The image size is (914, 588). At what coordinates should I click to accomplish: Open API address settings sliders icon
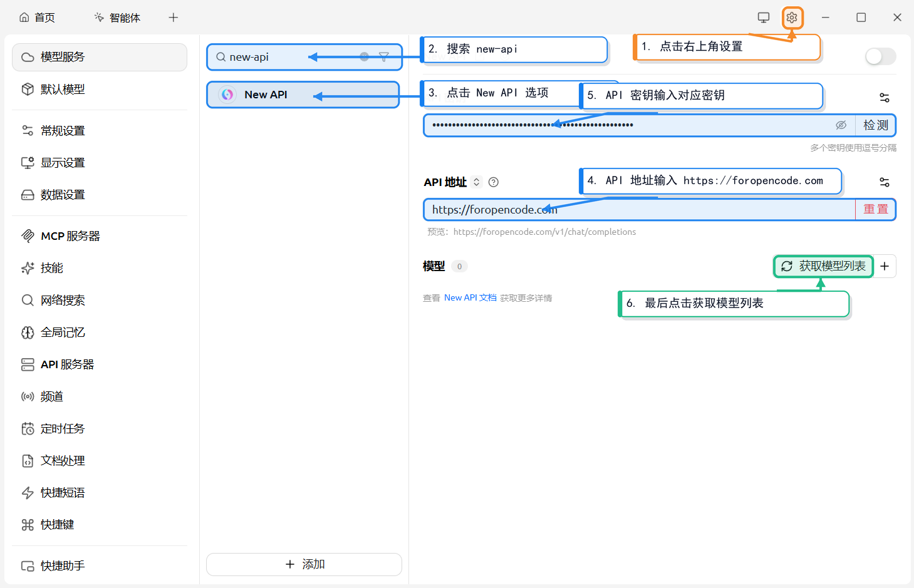click(x=885, y=182)
